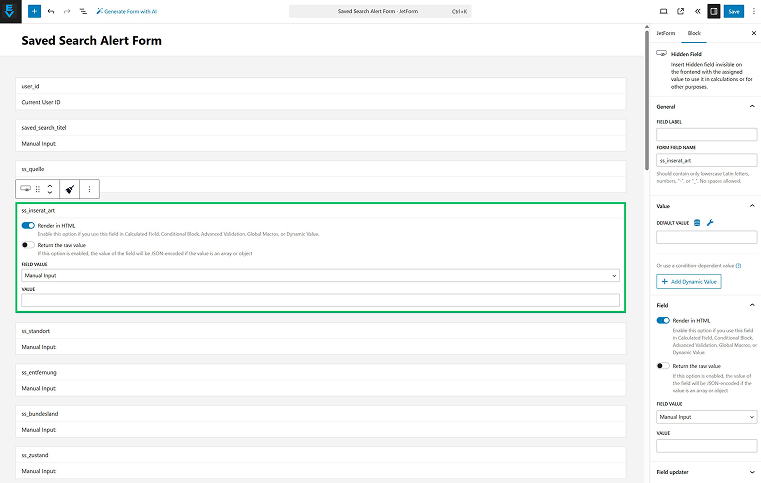Select the saved_search_titel field block

point(320,135)
